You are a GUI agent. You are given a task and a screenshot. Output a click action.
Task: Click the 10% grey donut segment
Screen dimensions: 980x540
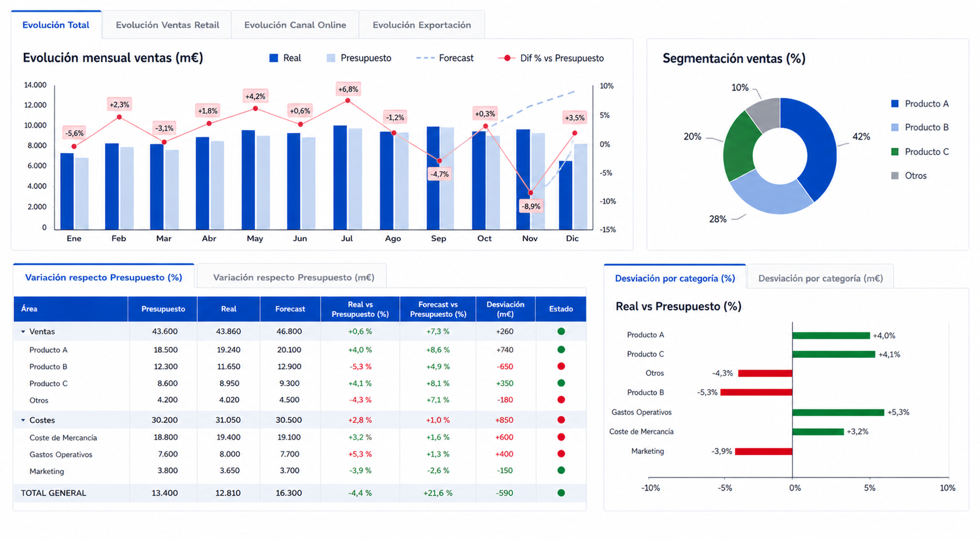pyautogui.click(x=766, y=113)
